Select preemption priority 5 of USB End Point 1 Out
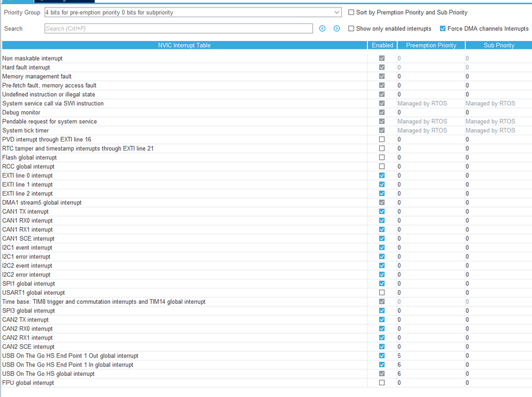 [x=431, y=355]
